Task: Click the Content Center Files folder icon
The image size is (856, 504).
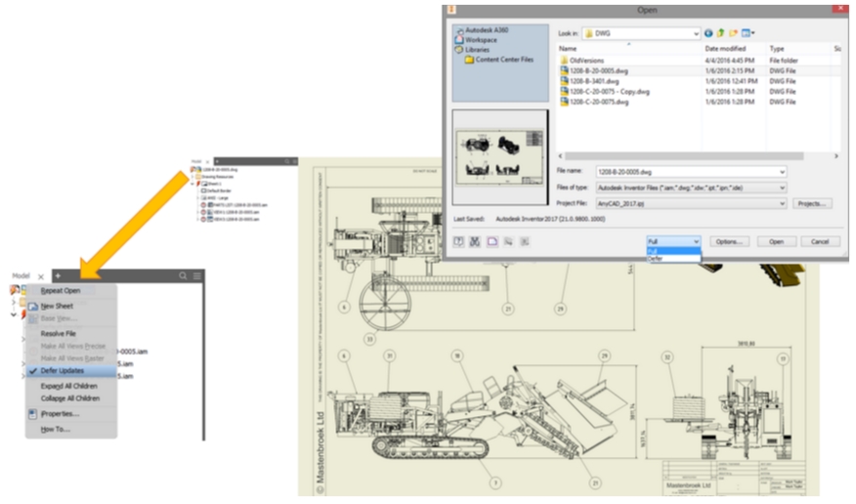Action: tap(469, 60)
